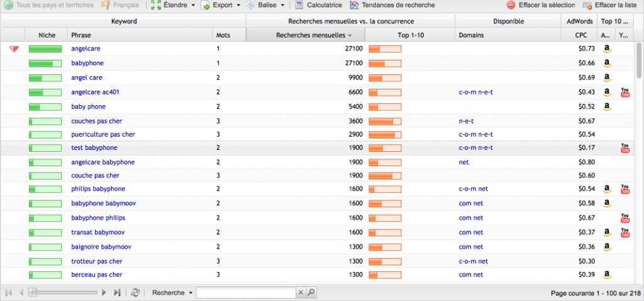Screen dimensions: 644x301
Task: Sort by CPC column header
Action: point(580,35)
